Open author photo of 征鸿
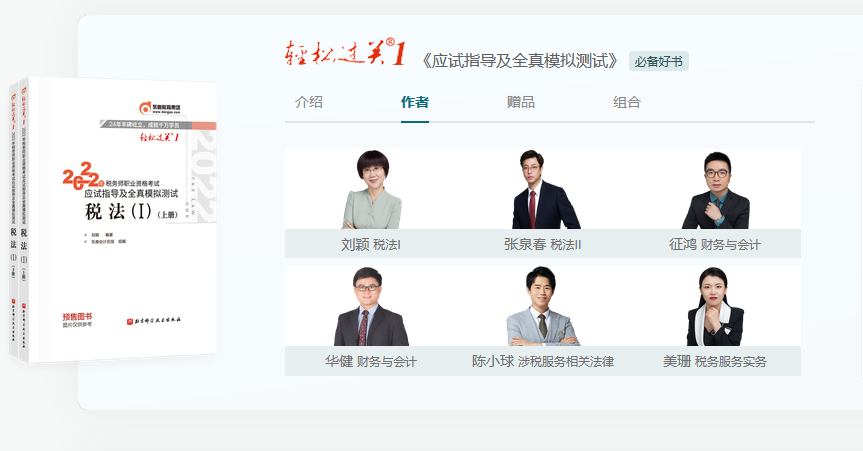863x451 pixels. pos(715,189)
